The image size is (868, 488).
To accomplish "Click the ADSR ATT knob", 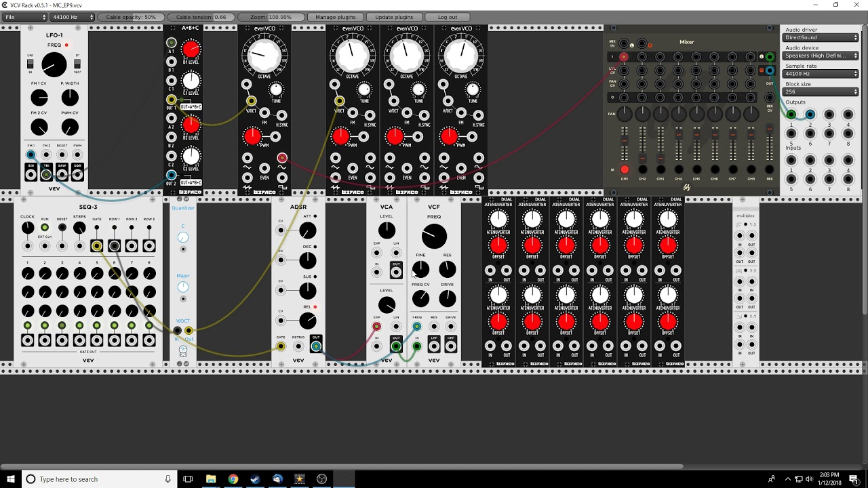I will (x=308, y=231).
